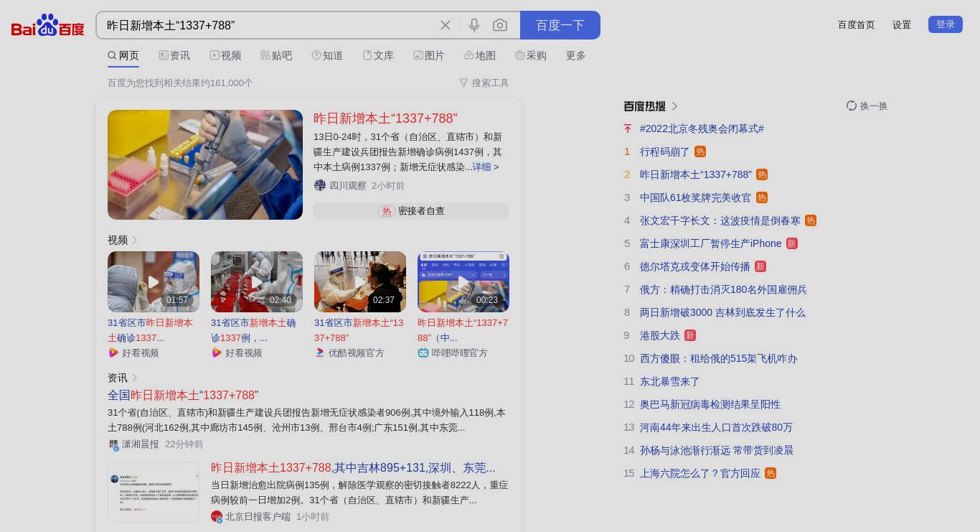The width and height of the screenshot is (980, 532).
Task: Play the 00:23 video thumbnail
Action: [463, 281]
